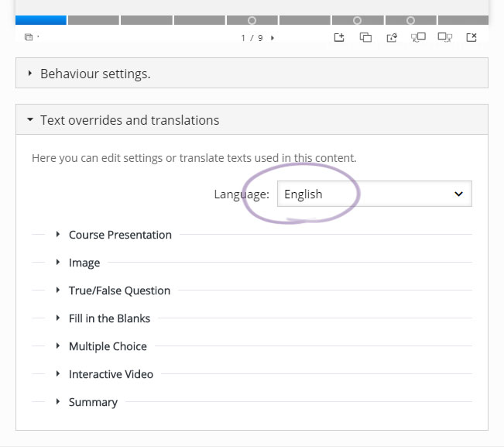Select fifth slide segment with task marker
Screen dimensions: 504x447
[x=252, y=20]
